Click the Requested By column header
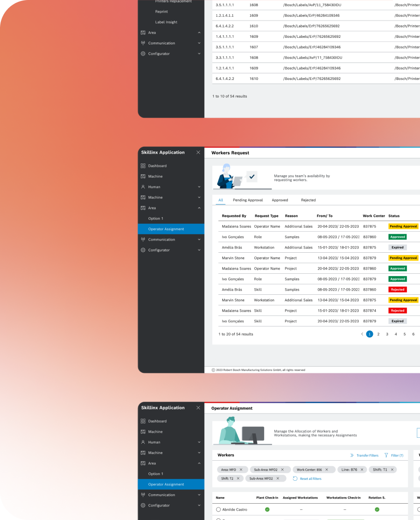Screen dimensions: 420x520 [234, 216]
